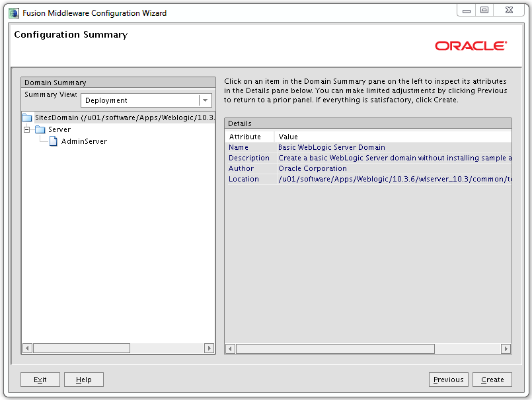Image resolution: width=532 pixels, height=400 pixels.
Task: Maximize the Configuration Wizard window
Action: click(484, 11)
